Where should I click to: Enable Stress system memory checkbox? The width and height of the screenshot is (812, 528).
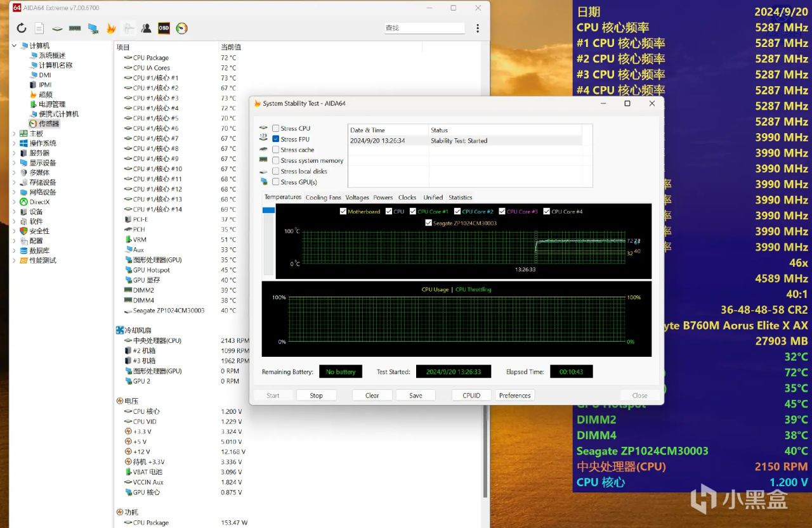[x=276, y=160]
